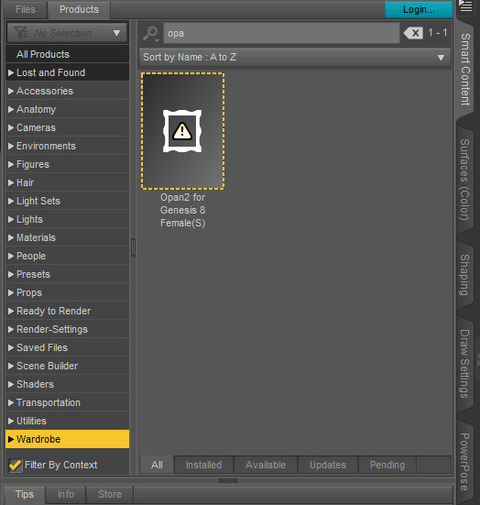Image resolution: width=480 pixels, height=505 pixels.
Task: Select the Saved Files category
Action: click(x=67, y=348)
